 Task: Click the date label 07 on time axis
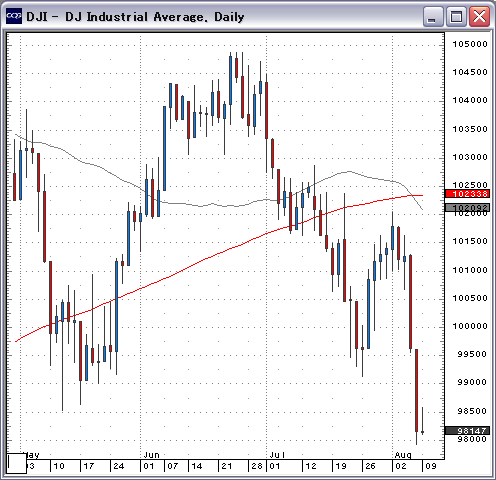(x=173, y=466)
